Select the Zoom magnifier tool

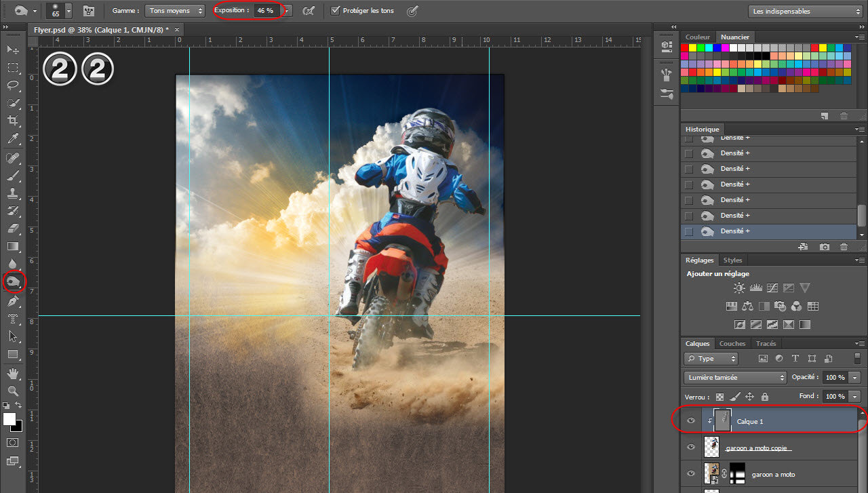(x=13, y=391)
